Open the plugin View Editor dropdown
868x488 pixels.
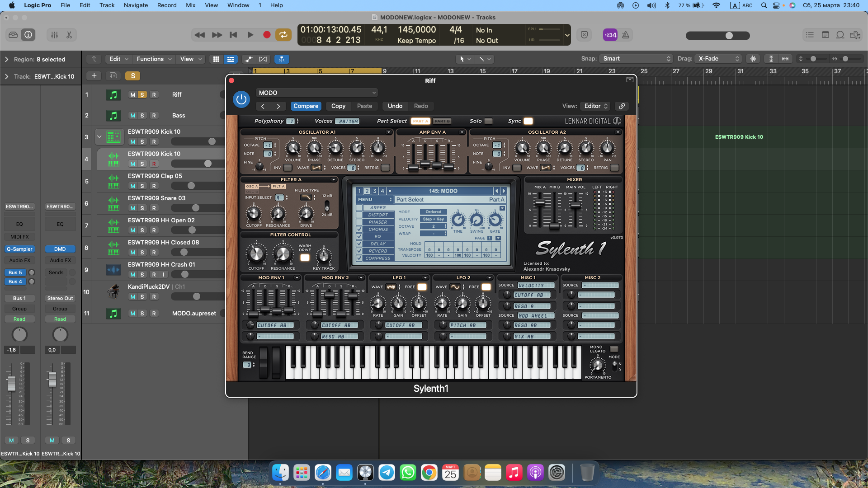595,106
